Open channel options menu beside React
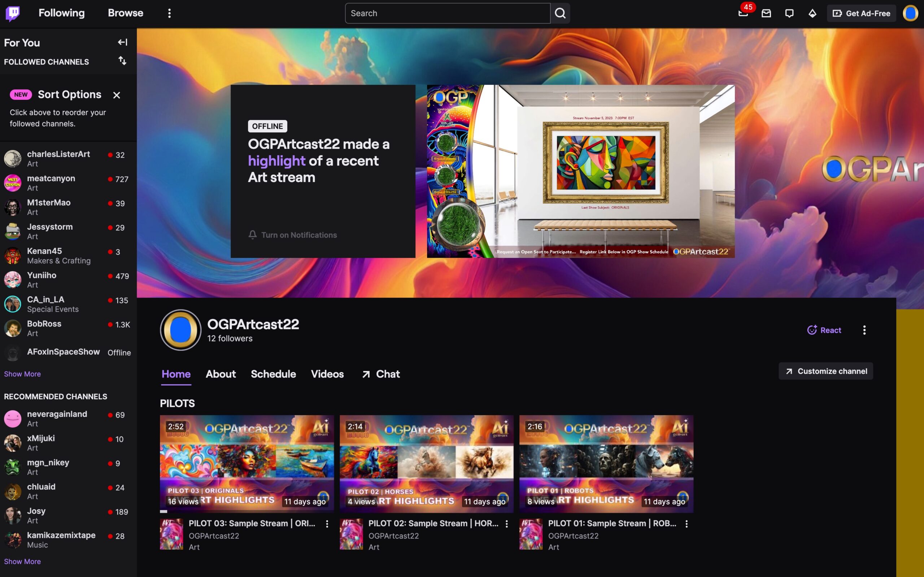Image resolution: width=924 pixels, height=577 pixels. (864, 330)
